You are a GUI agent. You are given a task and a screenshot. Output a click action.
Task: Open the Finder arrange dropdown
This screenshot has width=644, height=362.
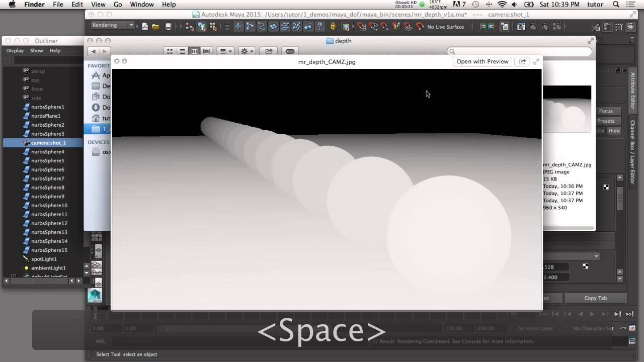point(225,51)
